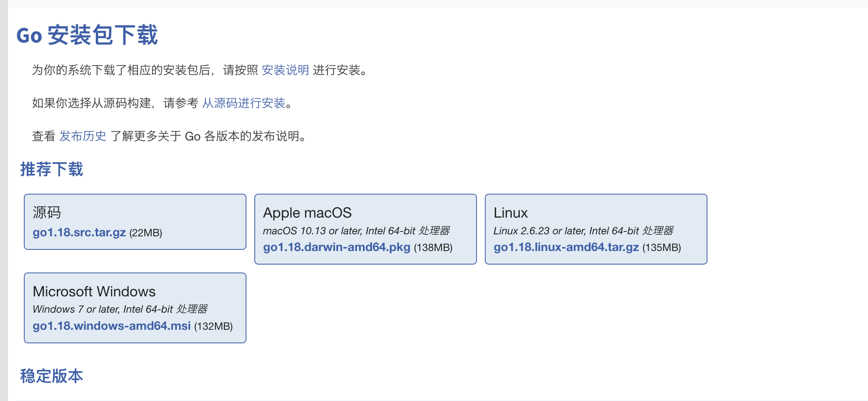Click the (135MB) size label

point(662,247)
